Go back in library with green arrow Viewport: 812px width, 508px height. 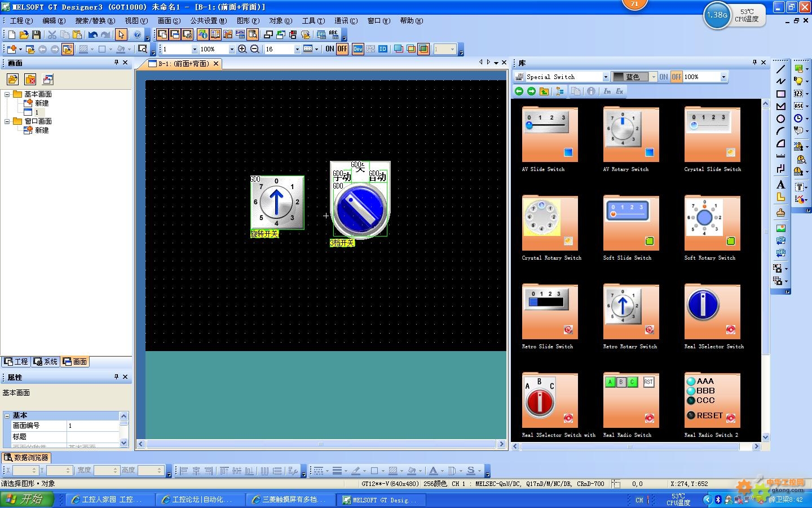pyautogui.click(x=519, y=91)
